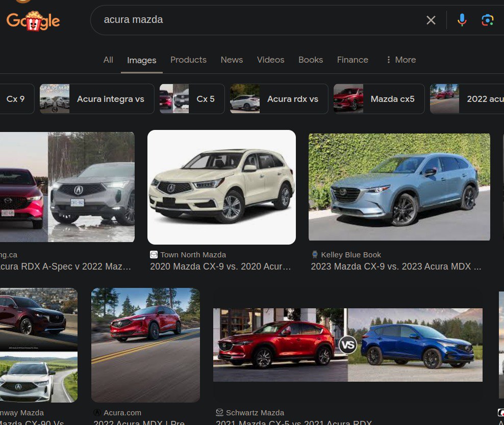Click the Town North Mazda favicon
The image size is (504, 425).
[x=154, y=255]
